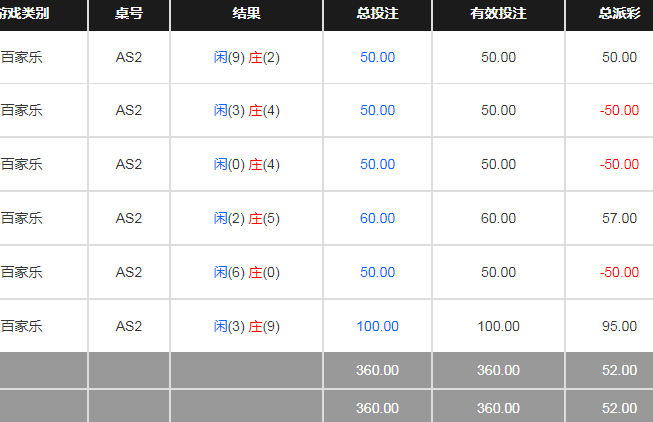Click the 57.00 payout value
Screen dimensions: 653x422
point(619,218)
